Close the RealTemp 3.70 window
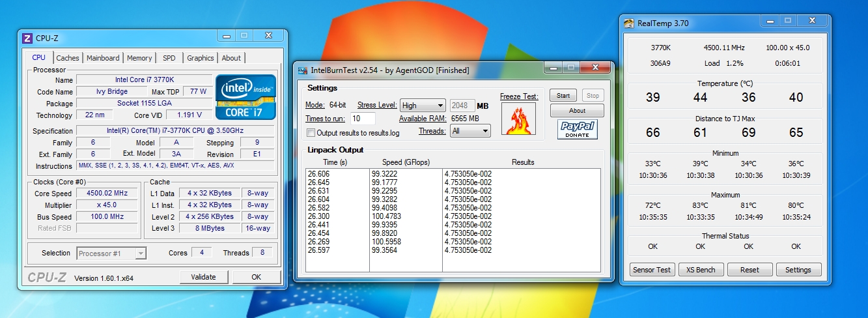The width and height of the screenshot is (868, 318). click(x=811, y=22)
